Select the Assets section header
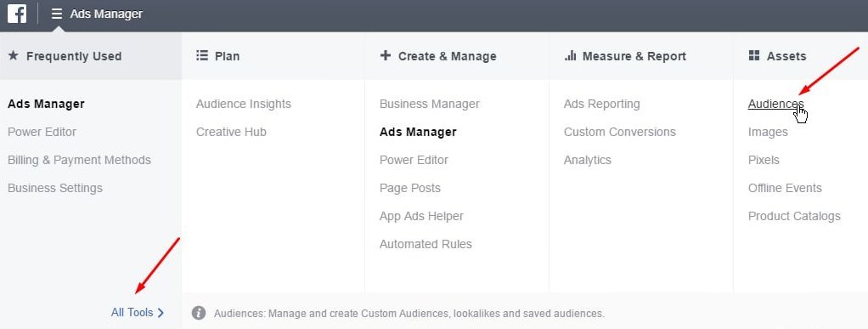Viewport: 868px width, 329px height. click(x=786, y=56)
